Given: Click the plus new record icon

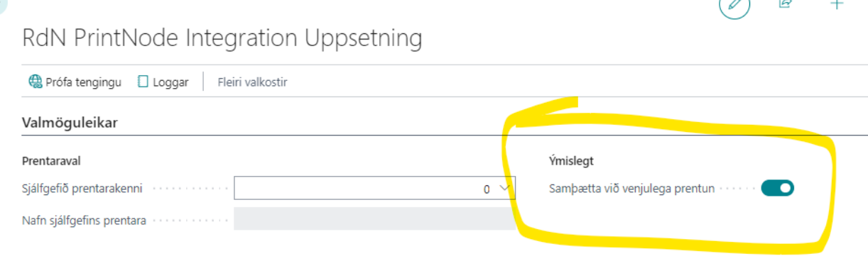Looking at the screenshot, I should [837, 4].
